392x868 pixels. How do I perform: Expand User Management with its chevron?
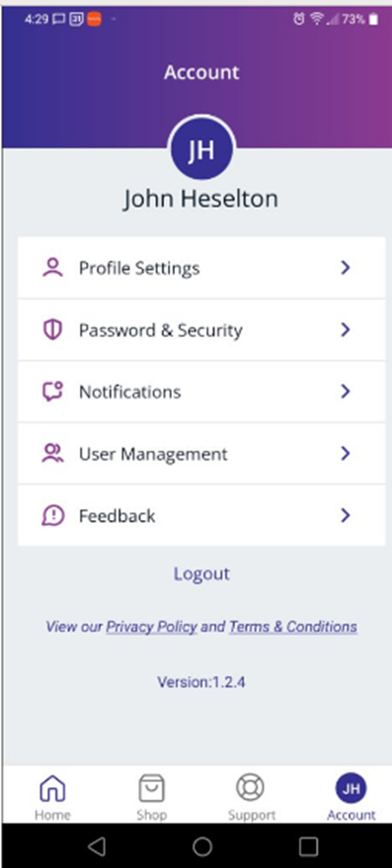coord(346,454)
